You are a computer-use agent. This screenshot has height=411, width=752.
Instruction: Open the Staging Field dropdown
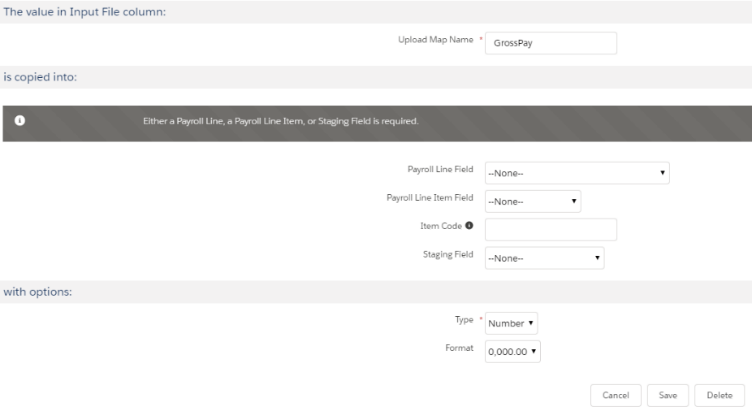[x=544, y=258]
